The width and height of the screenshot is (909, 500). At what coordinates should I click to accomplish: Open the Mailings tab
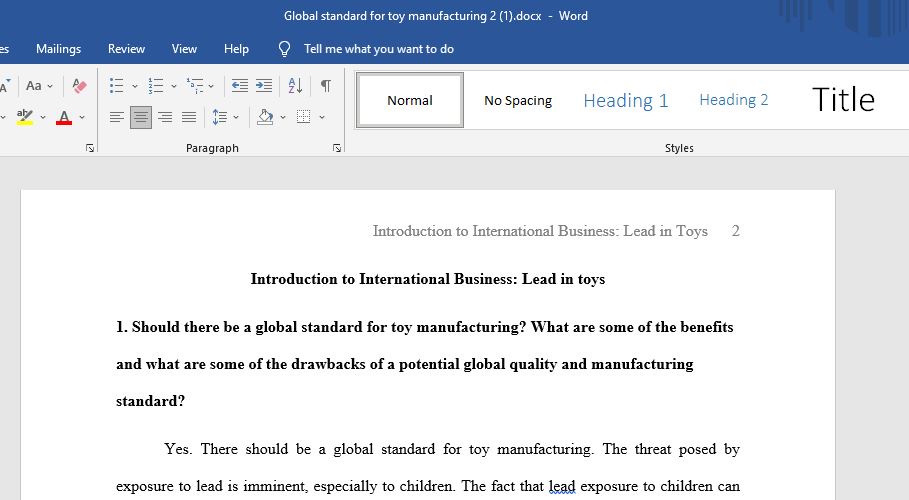pos(59,49)
